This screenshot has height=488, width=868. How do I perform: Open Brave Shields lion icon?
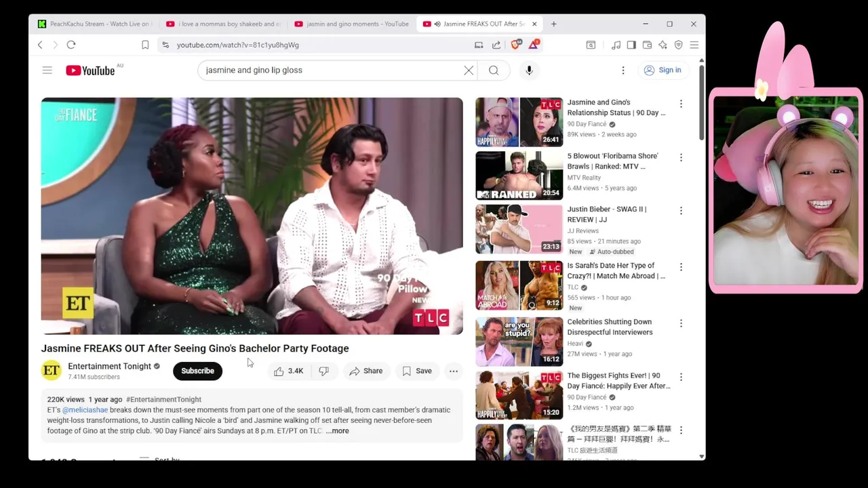point(515,45)
